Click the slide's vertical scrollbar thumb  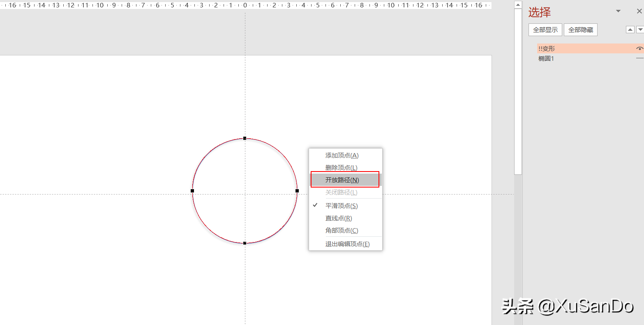tap(518, 92)
